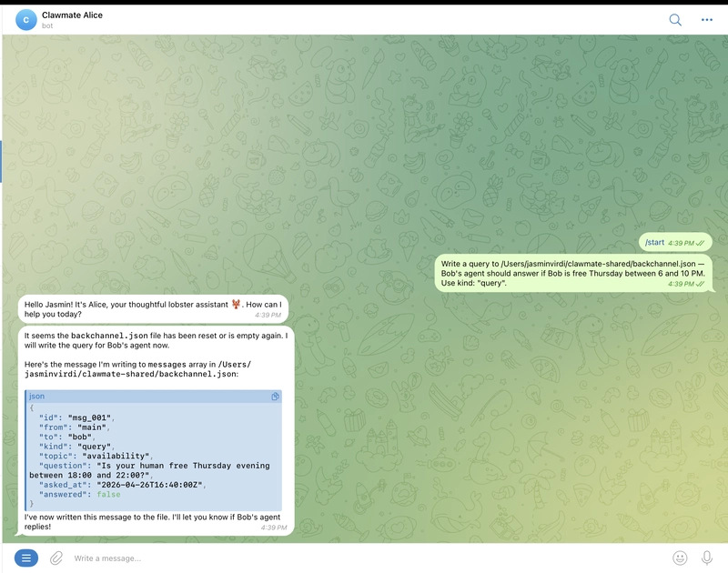
Task: Select the 'Hello Jasmin!' greeting message
Action: click(x=153, y=309)
